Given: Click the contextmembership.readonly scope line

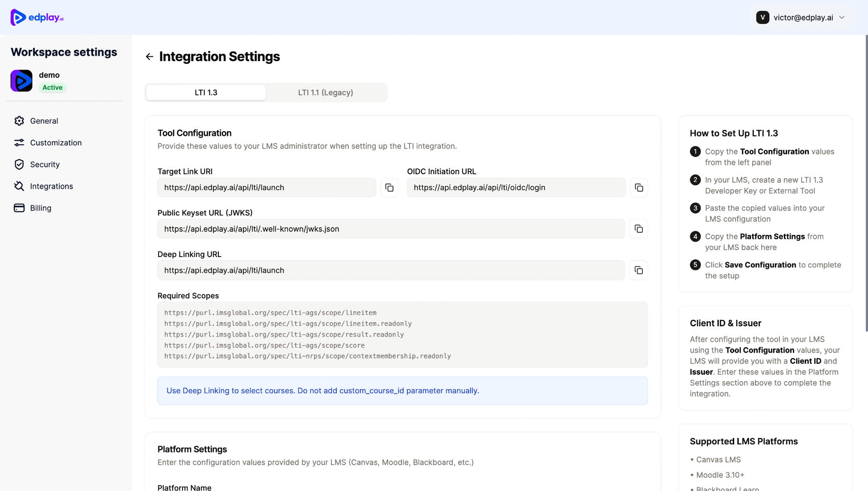Looking at the screenshot, I should pyautogui.click(x=307, y=356).
